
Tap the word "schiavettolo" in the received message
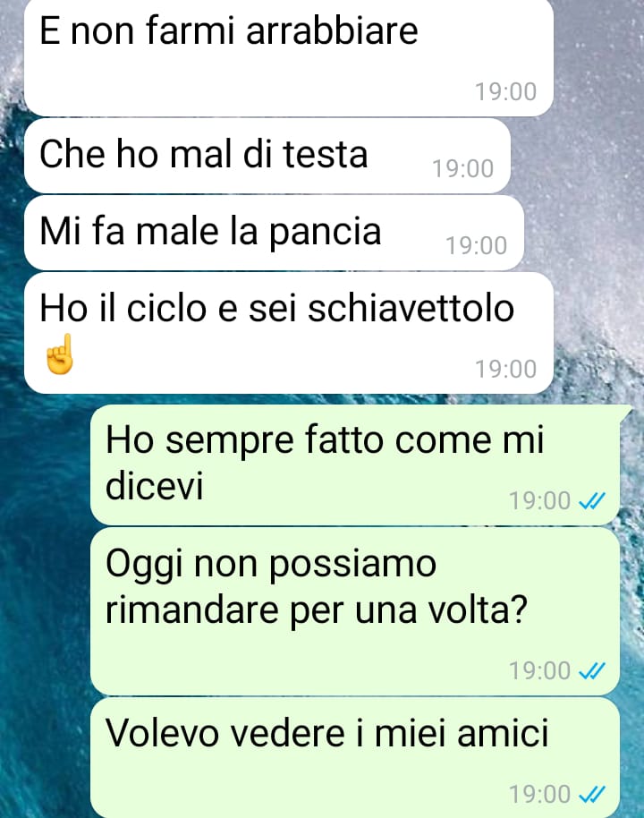[411, 307]
